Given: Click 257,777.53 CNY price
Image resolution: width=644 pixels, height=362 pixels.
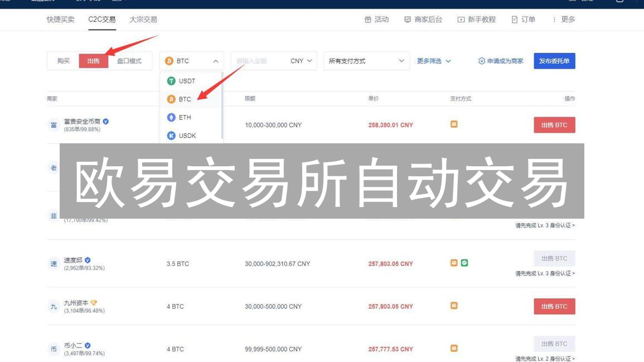Looking at the screenshot, I should pos(391,349).
